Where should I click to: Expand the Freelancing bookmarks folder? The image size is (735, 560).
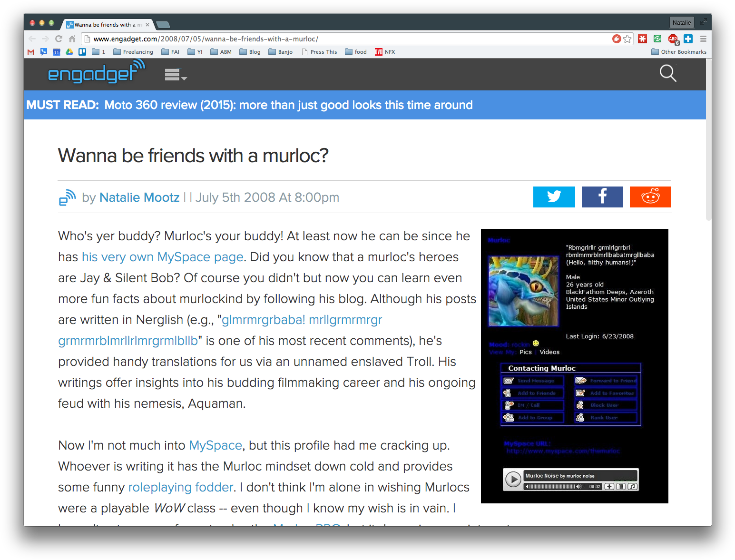(133, 52)
